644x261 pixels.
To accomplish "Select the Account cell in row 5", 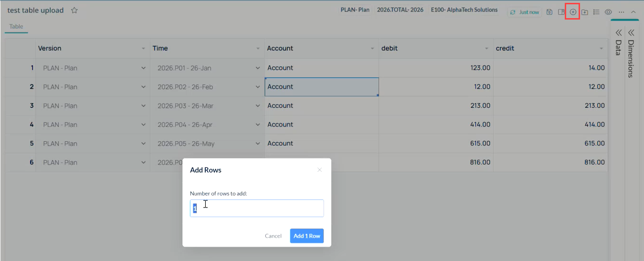I will pyautogui.click(x=322, y=144).
